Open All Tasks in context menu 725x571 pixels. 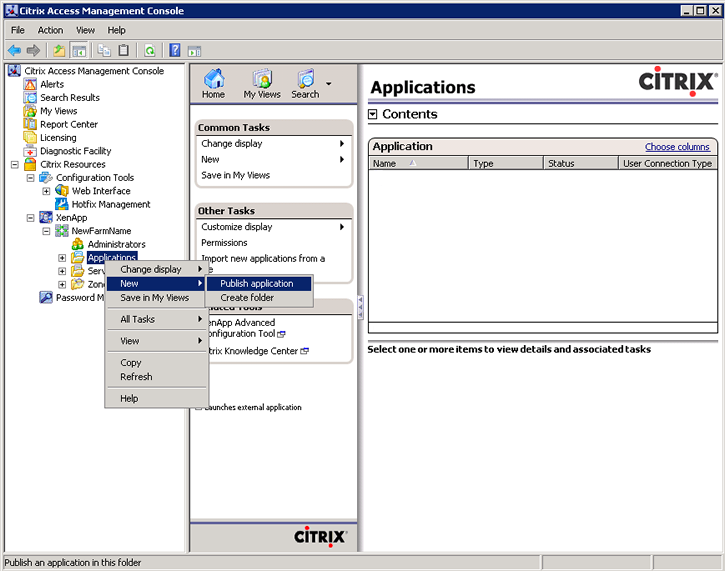[156, 319]
